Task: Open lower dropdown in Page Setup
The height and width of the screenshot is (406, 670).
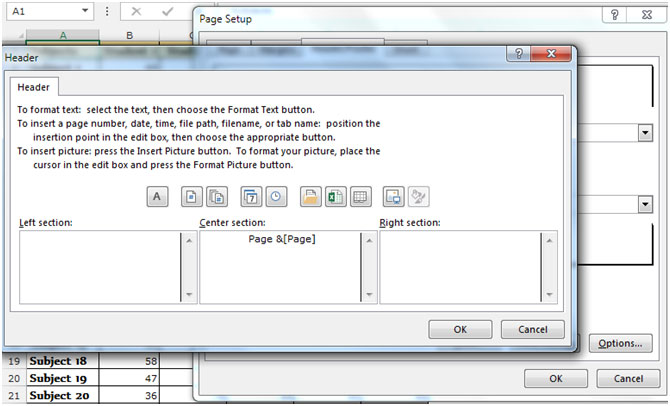Action: [x=645, y=204]
